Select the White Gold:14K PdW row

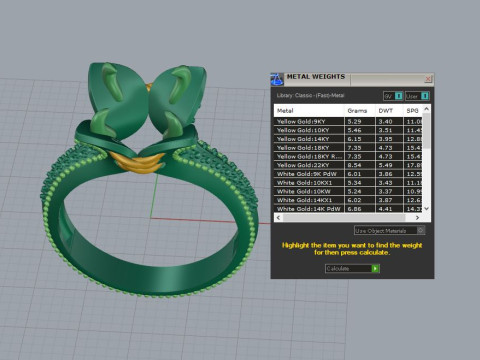click(348, 209)
